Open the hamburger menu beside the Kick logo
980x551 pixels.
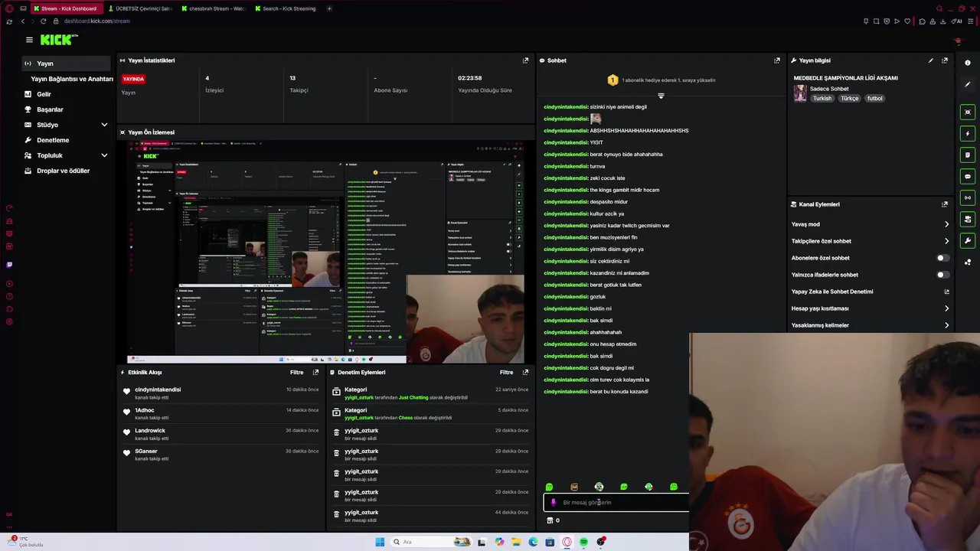(x=29, y=40)
